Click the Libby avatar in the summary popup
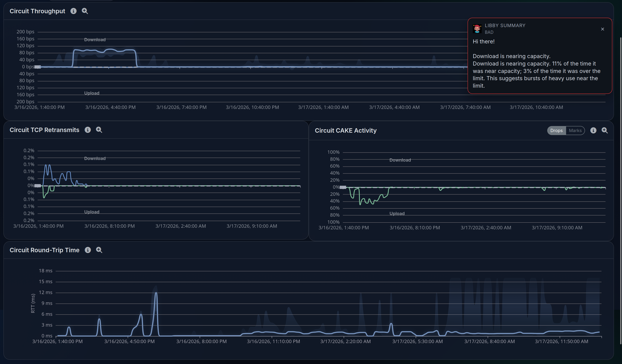This screenshot has height=364, width=622. (477, 28)
